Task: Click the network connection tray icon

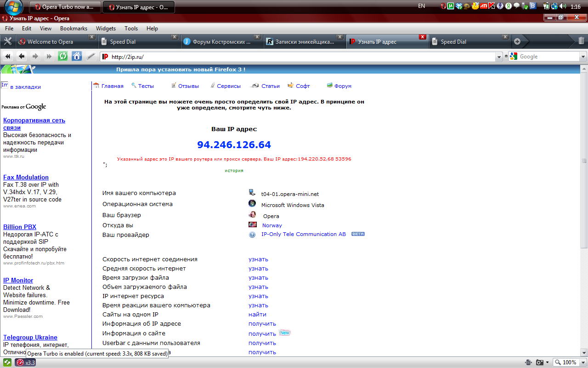Action: [554, 6]
